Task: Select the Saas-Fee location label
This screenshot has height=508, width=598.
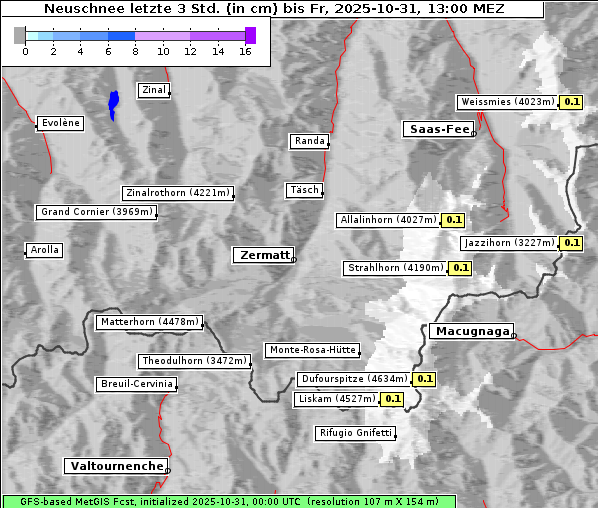Action: (439, 129)
